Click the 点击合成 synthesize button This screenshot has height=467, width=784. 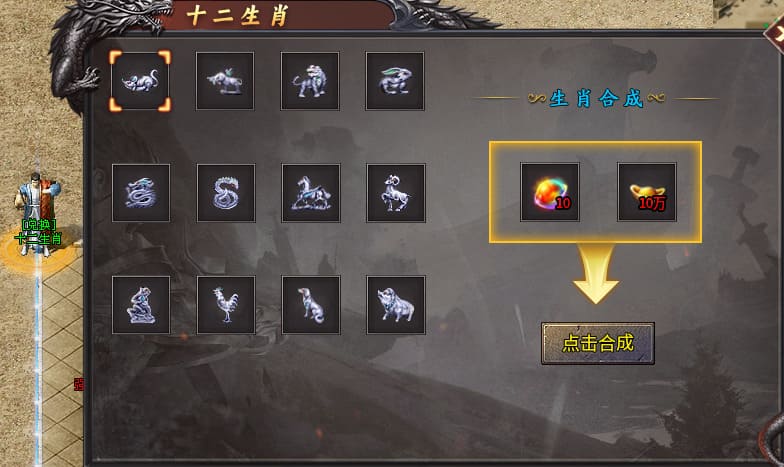(598, 344)
